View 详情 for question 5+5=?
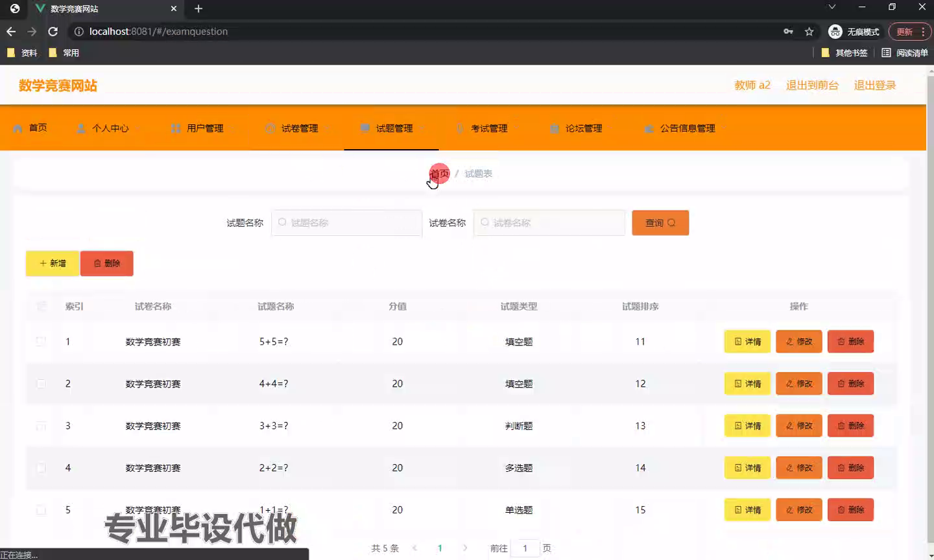Viewport: 934px width, 560px height. click(x=747, y=341)
